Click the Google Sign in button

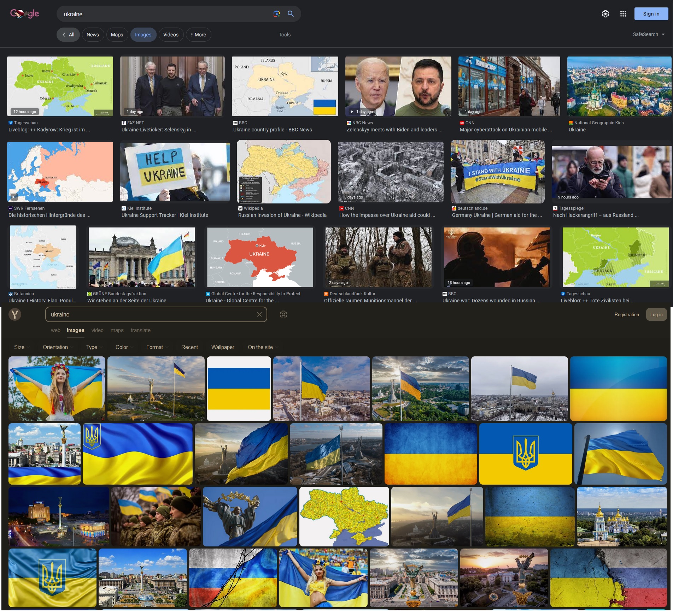tap(651, 14)
